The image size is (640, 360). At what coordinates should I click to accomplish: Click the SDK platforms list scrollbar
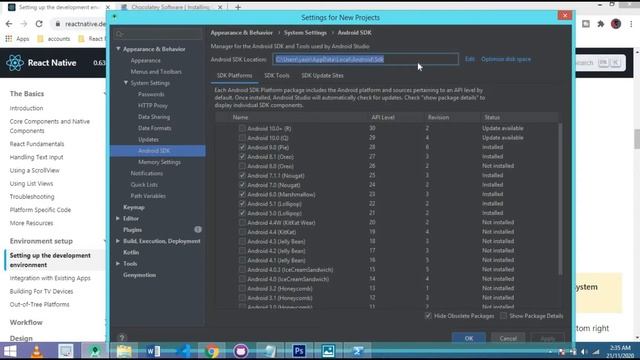(x=560, y=199)
